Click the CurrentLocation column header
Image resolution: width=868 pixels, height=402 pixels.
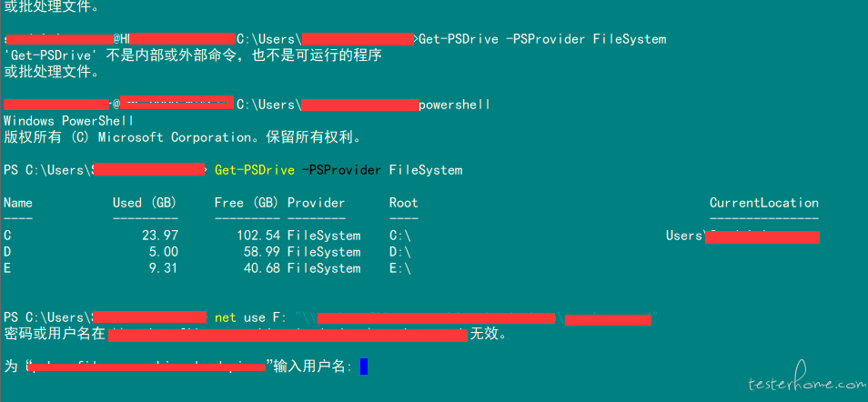pos(764,203)
